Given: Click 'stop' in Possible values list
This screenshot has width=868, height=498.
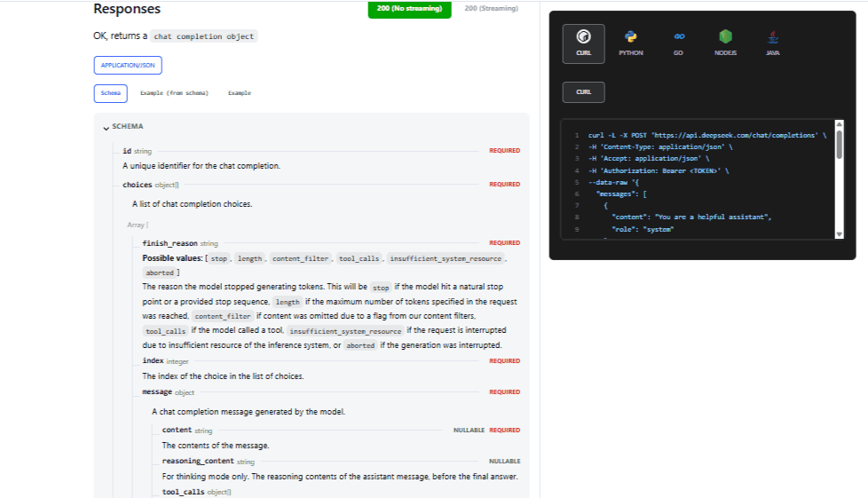Looking at the screenshot, I should (x=218, y=258).
